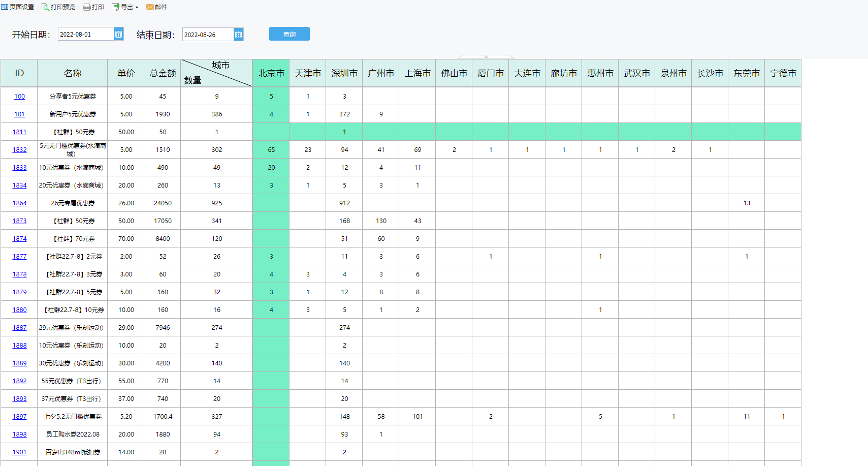Click the 分享者5元优惠券 name cell
868x466 pixels.
(x=73, y=97)
